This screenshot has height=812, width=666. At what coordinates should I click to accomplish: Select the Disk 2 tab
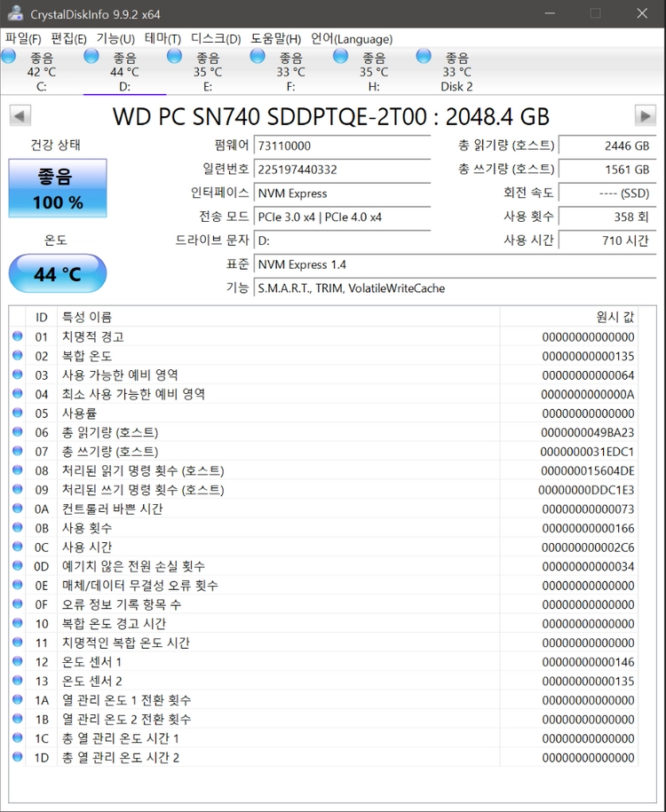[456, 72]
